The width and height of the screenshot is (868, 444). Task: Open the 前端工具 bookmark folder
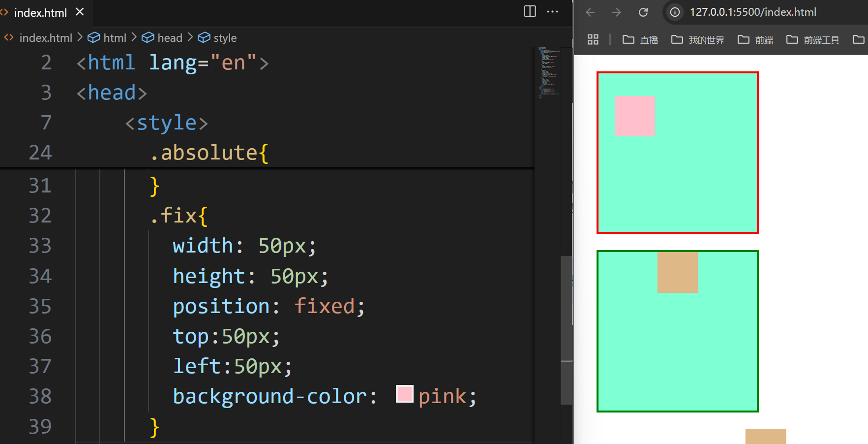(813, 40)
